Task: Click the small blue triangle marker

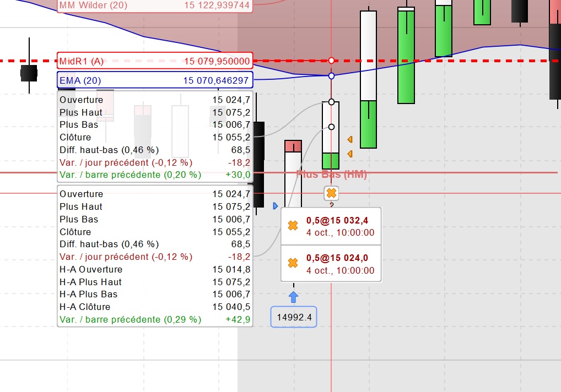Action: pos(275,206)
